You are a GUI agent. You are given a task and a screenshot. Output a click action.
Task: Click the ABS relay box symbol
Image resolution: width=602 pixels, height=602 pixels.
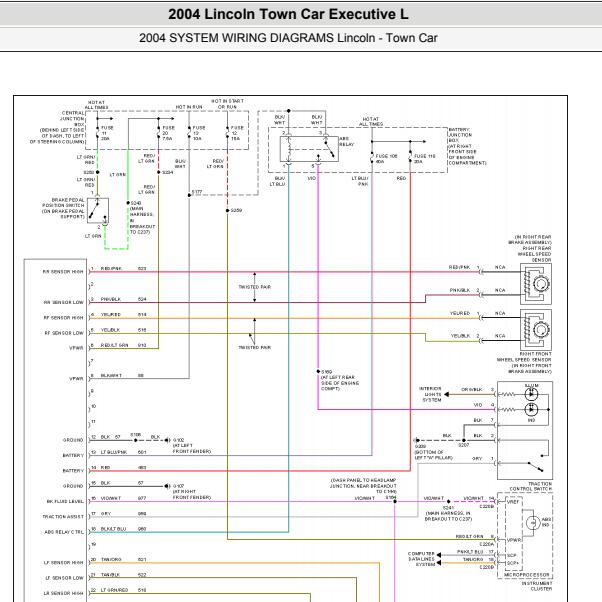coord(309,149)
